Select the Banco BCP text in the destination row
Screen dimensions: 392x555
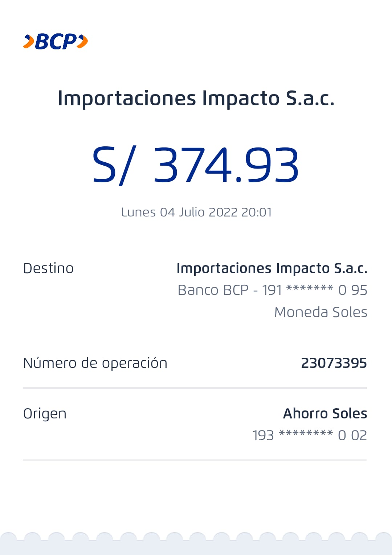213,290
